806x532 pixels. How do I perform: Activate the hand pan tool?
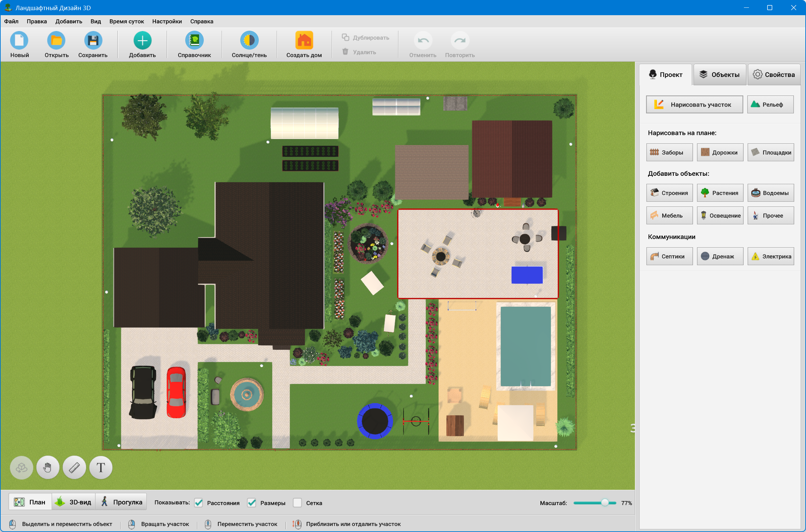[48, 468]
